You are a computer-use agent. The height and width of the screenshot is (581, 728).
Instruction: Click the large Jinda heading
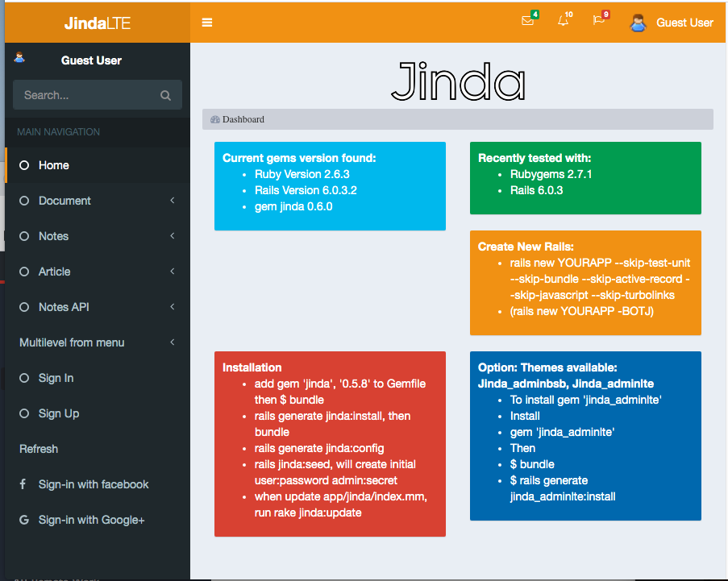pyautogui.click(x=458, y=81)
